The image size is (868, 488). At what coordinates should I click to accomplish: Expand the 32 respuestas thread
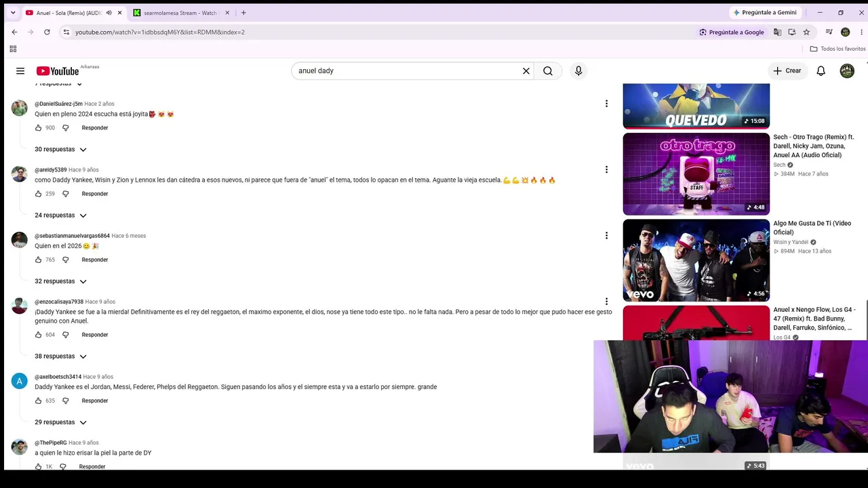tap(61, 281)
